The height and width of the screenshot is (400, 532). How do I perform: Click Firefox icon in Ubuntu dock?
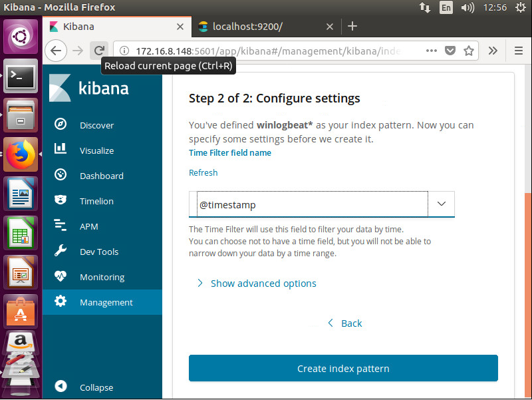pos(21,155)
